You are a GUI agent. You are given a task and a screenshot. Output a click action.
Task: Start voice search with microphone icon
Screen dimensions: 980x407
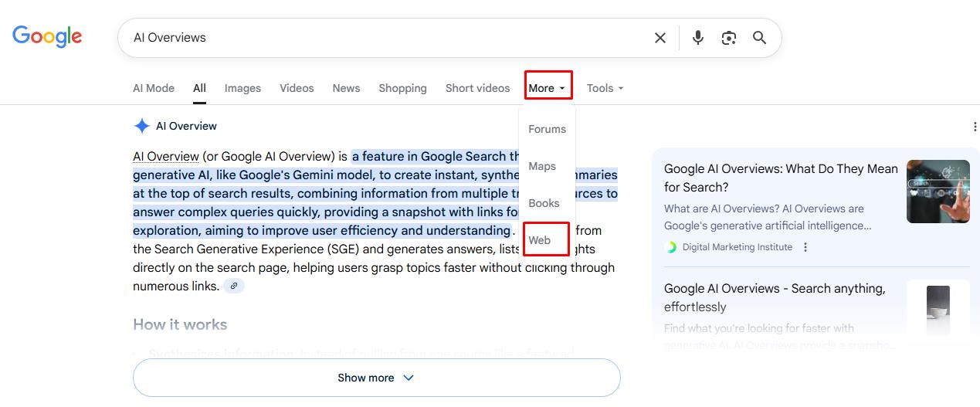[698, 38]
